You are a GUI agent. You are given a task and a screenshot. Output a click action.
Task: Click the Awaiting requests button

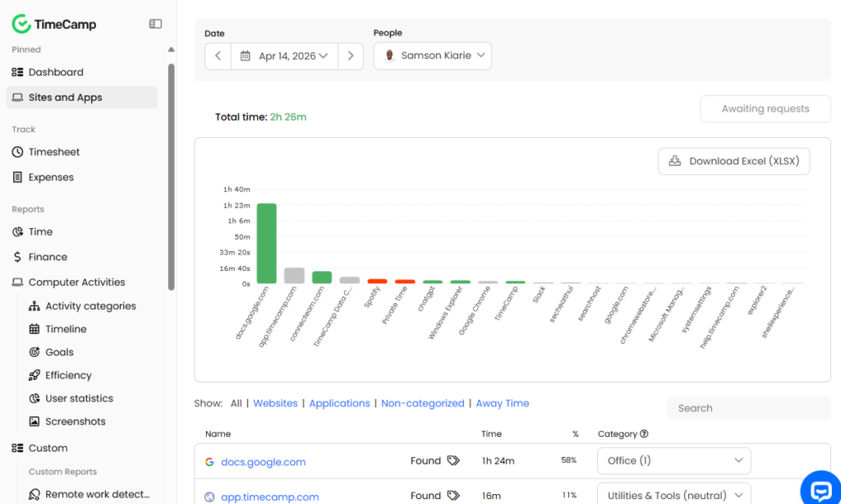click(765, 109)
